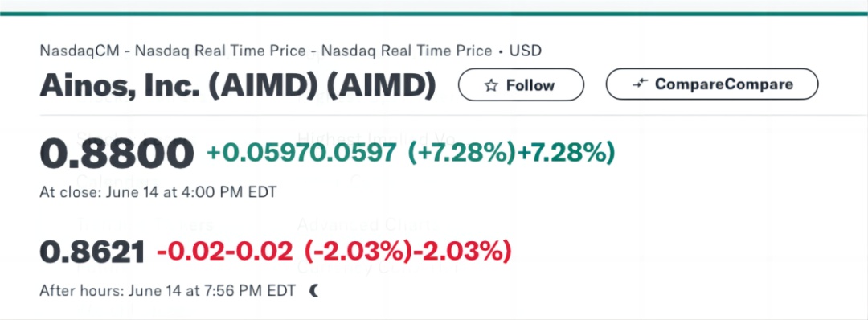Screen dimensions: 868x320
Task: Open the Compare button
Action: (712, 84)
